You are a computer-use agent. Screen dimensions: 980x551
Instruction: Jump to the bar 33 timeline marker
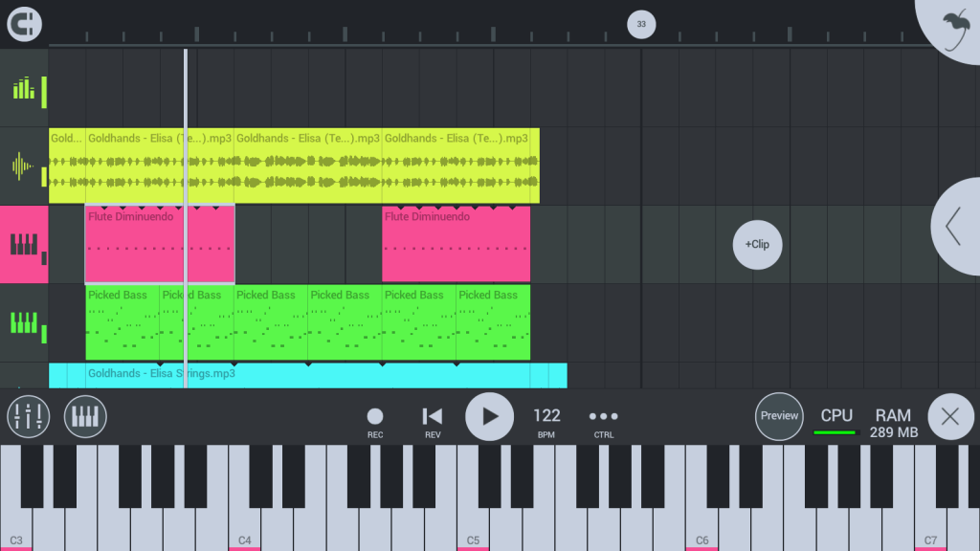(641, 24)
